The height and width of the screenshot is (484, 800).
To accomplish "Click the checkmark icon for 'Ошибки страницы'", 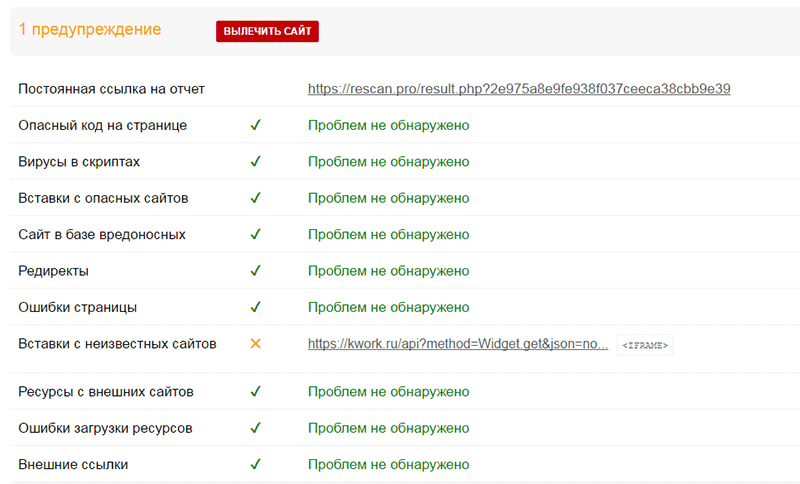I will click(x=256, y=307).
